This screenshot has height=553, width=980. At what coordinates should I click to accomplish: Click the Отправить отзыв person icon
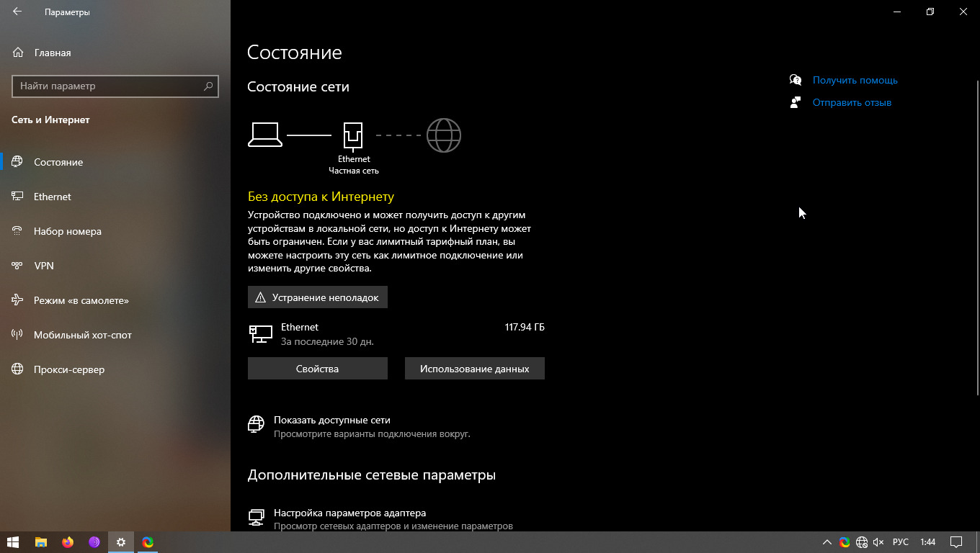coord(796,102)
